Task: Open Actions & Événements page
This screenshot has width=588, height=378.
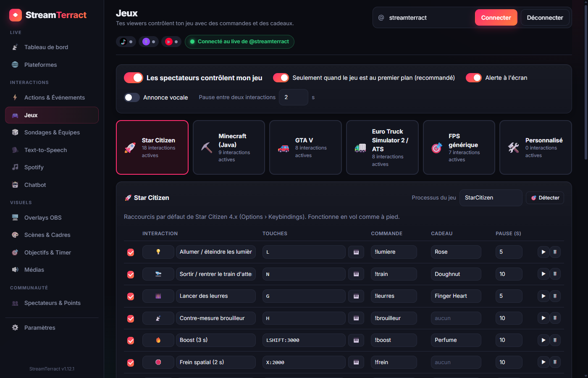Action: tap(52, 97)
